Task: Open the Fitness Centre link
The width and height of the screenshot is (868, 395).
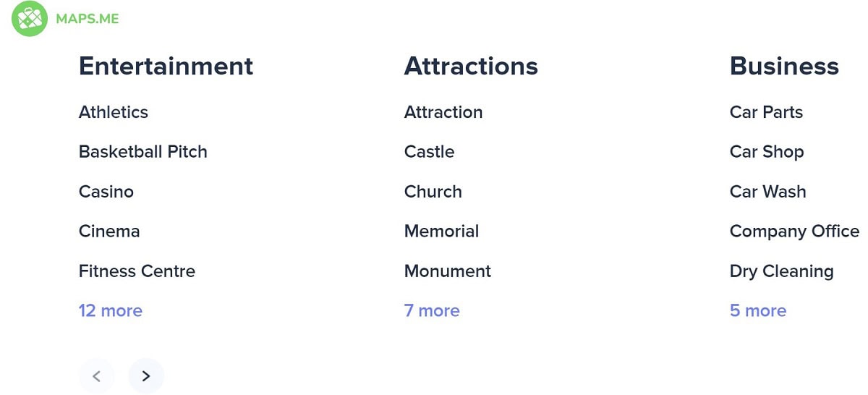Action: click(137, 271)
